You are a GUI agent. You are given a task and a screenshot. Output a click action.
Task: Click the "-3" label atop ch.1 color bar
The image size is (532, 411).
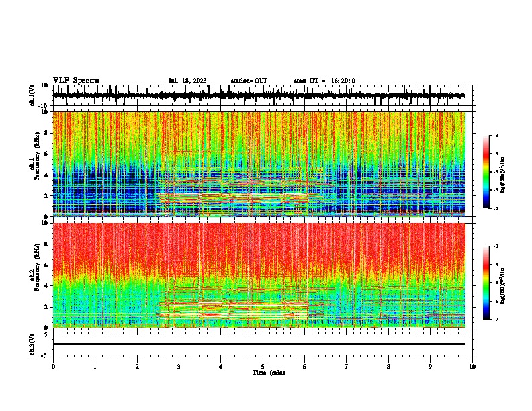495,135
